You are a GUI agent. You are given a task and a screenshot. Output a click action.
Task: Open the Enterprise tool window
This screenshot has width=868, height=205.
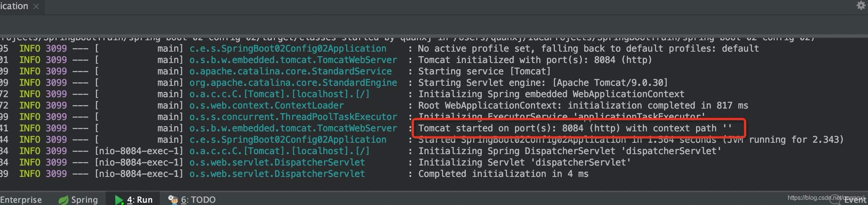point(21,200)
